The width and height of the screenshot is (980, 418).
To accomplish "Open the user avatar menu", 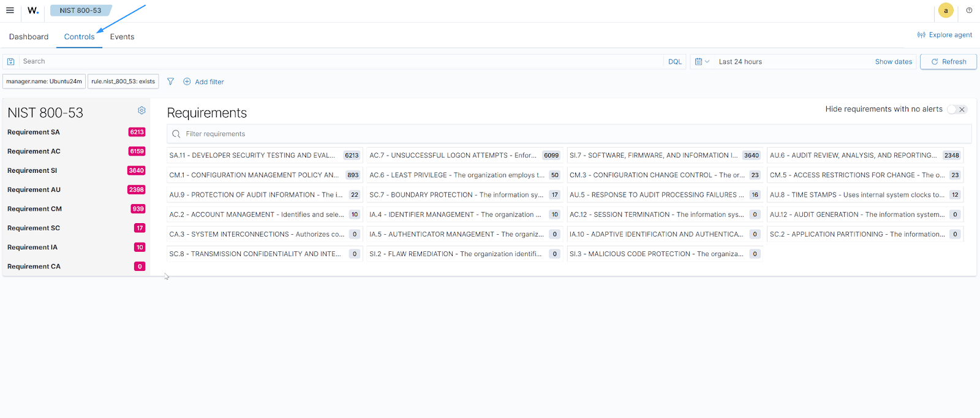I will pyautogui.click(x=946, y=10).
